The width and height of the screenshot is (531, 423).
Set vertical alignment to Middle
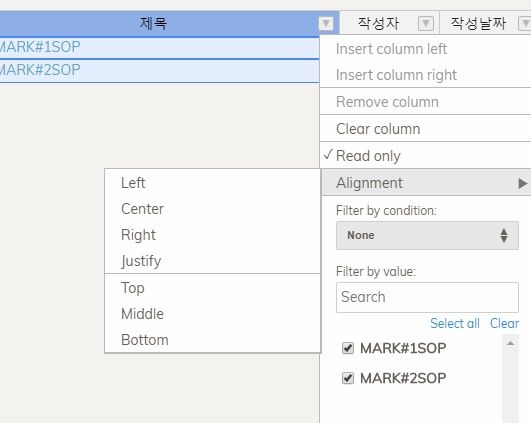pyautogui.click(x=212, y=314)
